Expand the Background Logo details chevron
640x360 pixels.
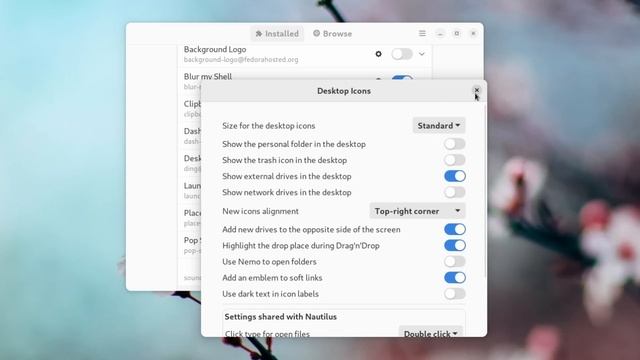coord(422,54)
